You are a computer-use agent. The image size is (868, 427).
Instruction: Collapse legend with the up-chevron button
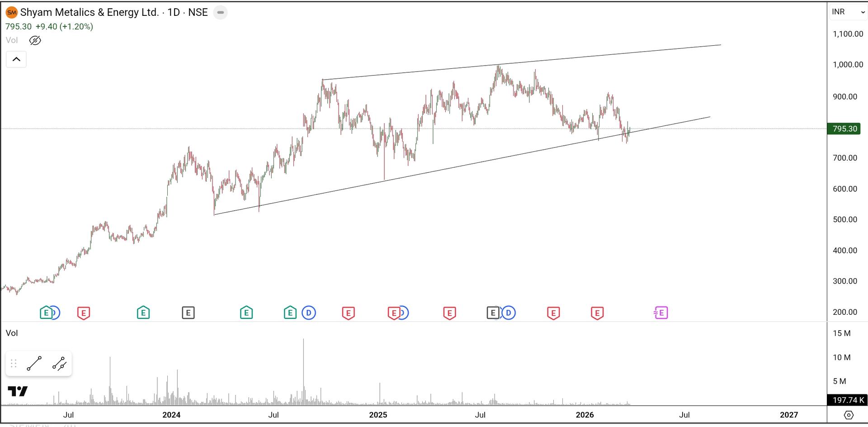16,59
